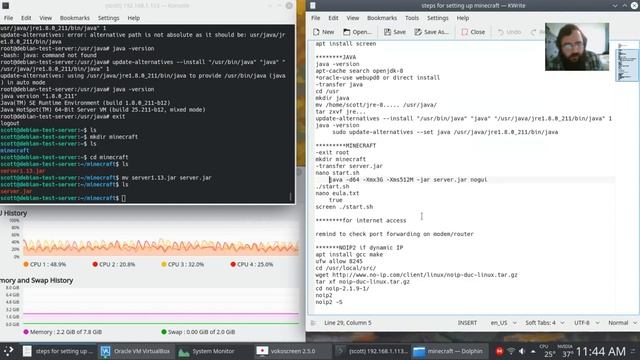Switch to 'steps for setting up' taskbar entry
This screenshot has height=360, width=640.
click(x=58, y=351)
